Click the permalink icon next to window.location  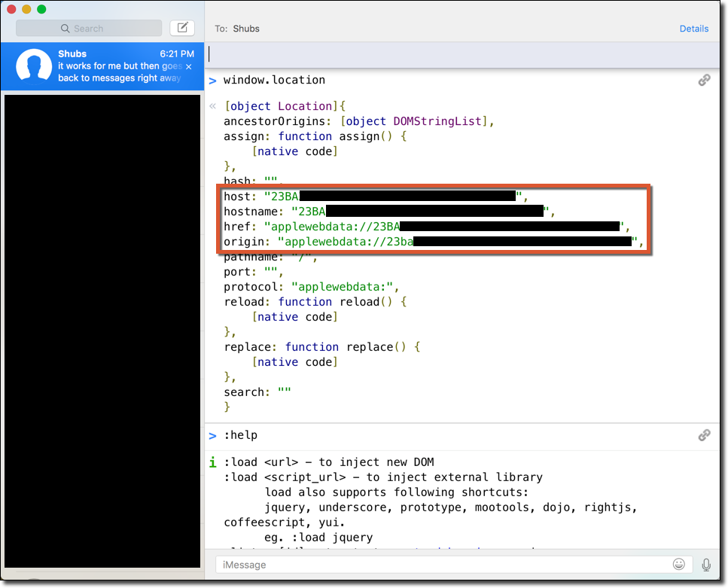[704, 81]
